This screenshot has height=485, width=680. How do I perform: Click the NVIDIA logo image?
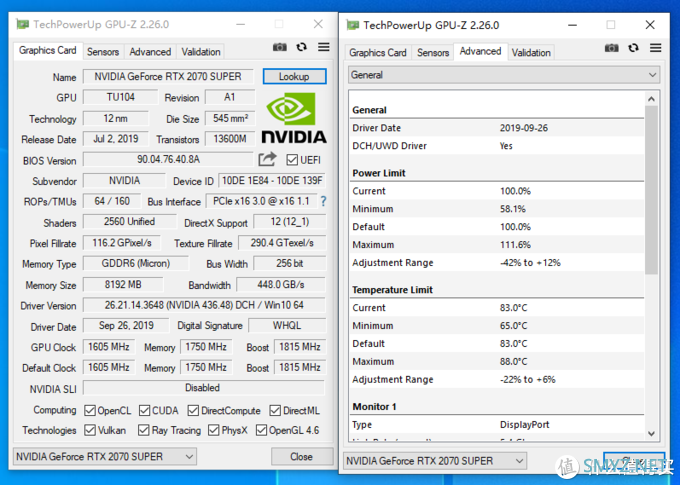point(294,118)
